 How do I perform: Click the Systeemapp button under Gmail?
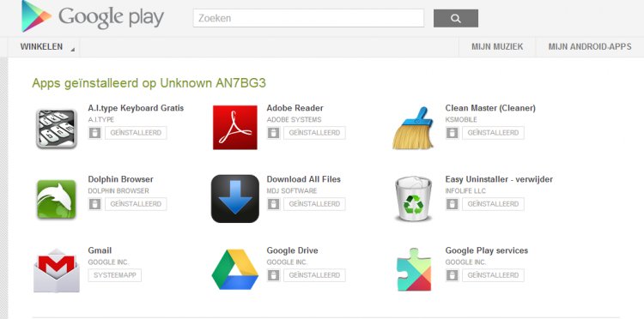click(115, 275)
